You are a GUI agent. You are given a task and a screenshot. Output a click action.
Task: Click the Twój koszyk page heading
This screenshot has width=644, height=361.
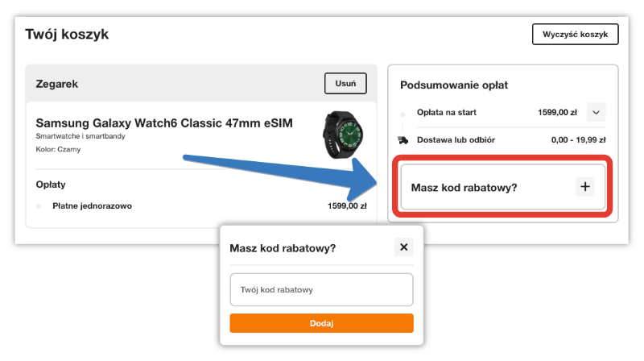(67, 35)
